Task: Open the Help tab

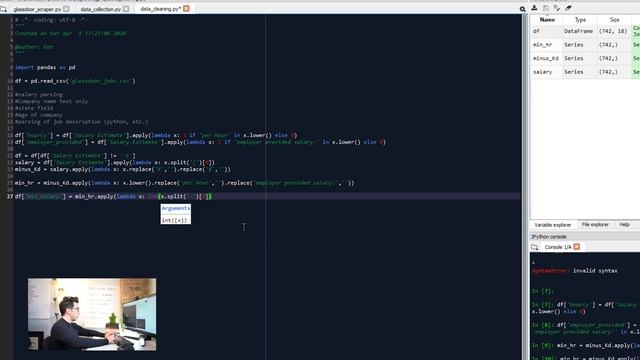Action: click(x=624, y=224)
